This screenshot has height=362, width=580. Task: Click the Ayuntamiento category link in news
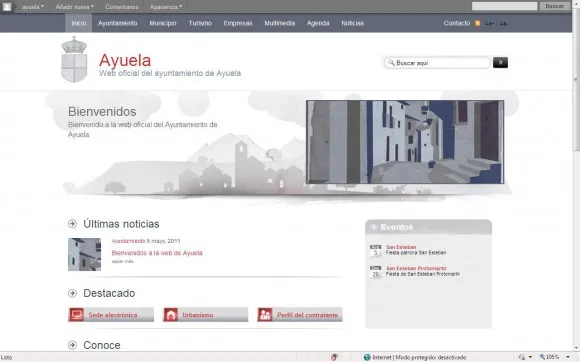128,241
